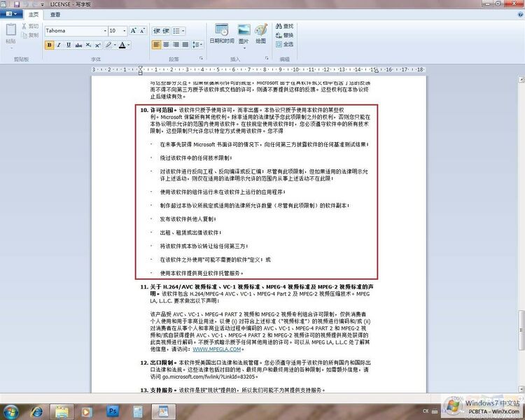This screenshot has width=525, height=420.
Task: Click the Save icon in quick access toolbar
Action: click(16, 4)
